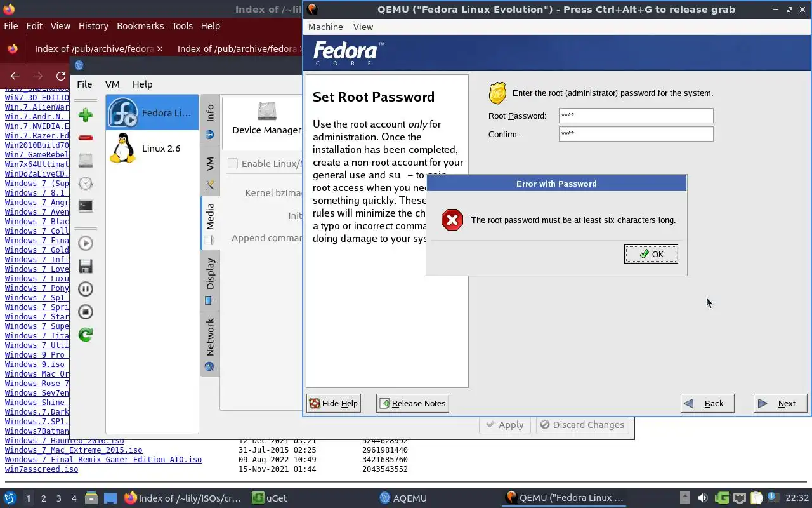Open the AQEMU VM menu
This screenshot has height=508, width=812.
112,84
